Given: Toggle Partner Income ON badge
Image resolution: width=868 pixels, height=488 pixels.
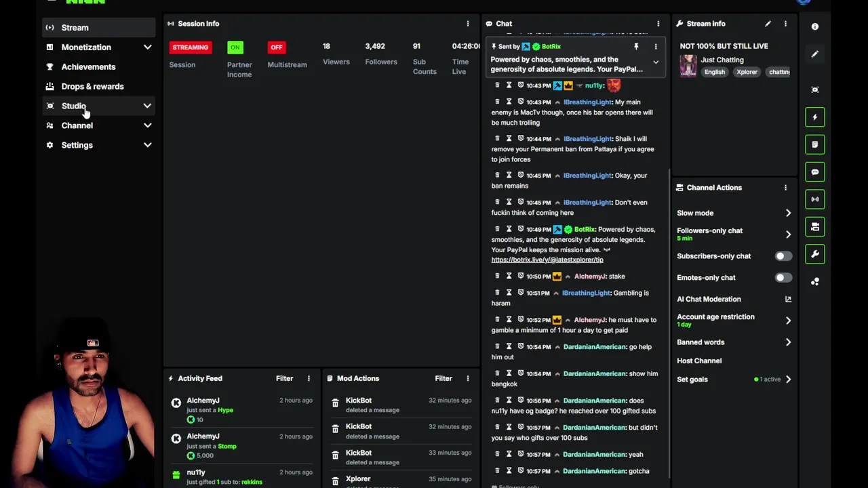Looking at the screenshot, I should 235,47.
